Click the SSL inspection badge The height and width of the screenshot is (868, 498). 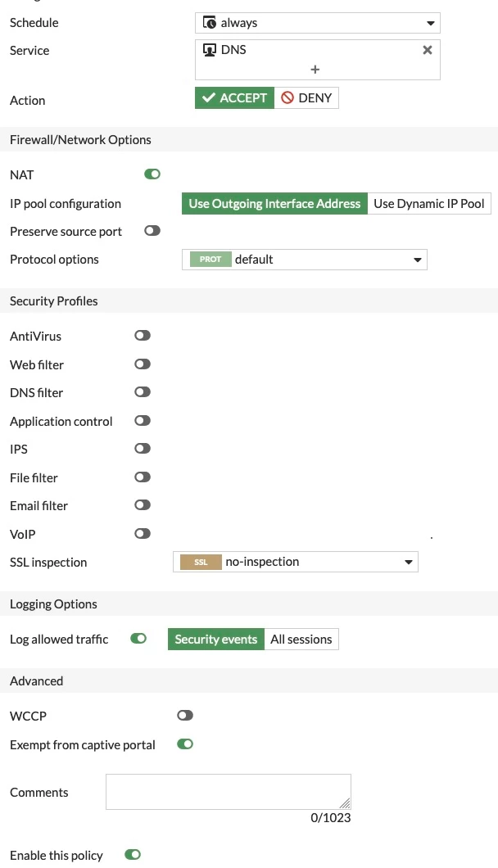coord(201,562)
